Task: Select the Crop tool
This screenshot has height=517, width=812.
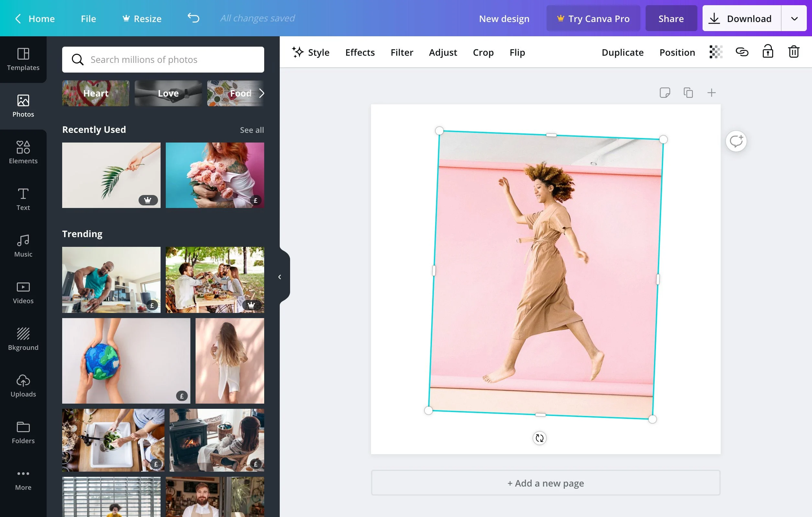Action: (483, 52)
